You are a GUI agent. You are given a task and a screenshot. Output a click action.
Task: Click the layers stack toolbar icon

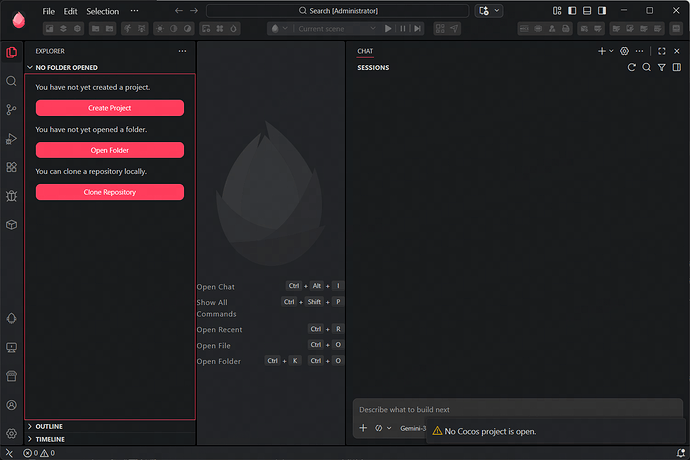click(x=63, y=29)
